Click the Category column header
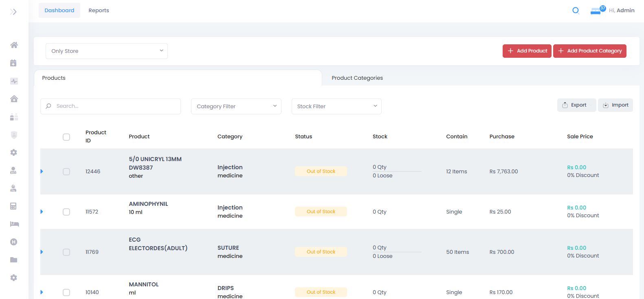The width and height of the screenshot is (644, 299). coord(230,136)
